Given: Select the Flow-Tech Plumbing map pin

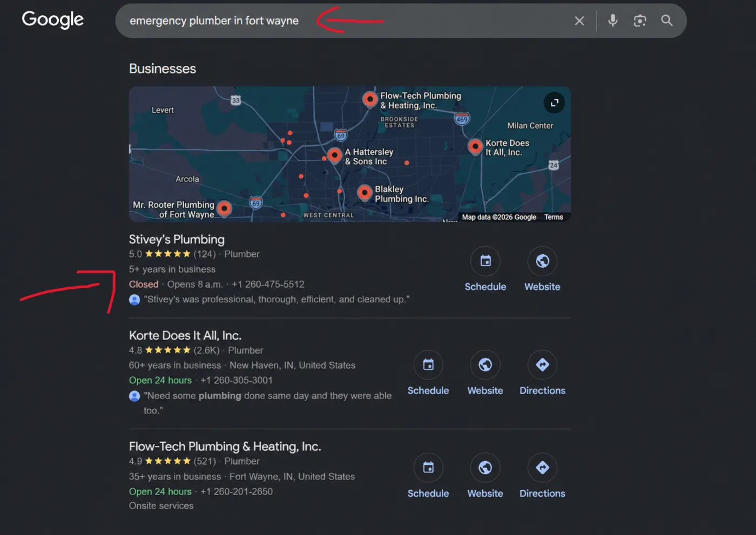Looking at the screenshot, I should 370,100.
